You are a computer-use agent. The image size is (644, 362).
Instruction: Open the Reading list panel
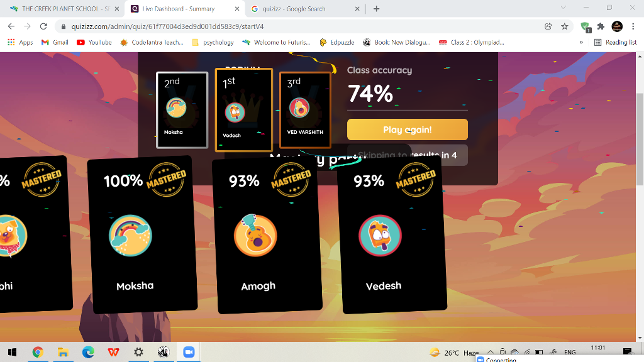(615, 42)
